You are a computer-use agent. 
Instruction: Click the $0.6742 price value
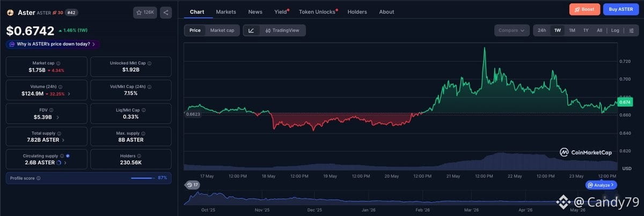(x=30, y=31)
